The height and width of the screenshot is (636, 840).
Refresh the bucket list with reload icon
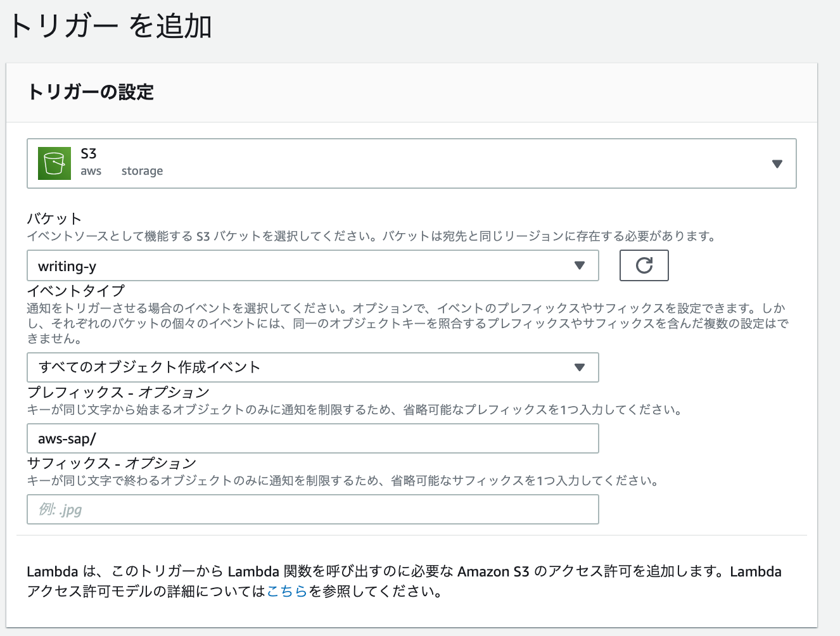click(644, 265)
